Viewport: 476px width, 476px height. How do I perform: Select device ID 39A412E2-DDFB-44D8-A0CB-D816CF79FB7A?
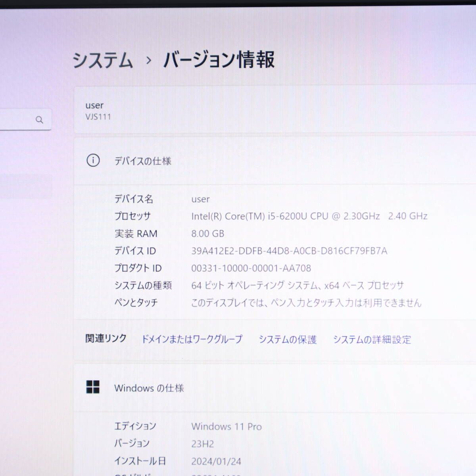click(289, 251)
